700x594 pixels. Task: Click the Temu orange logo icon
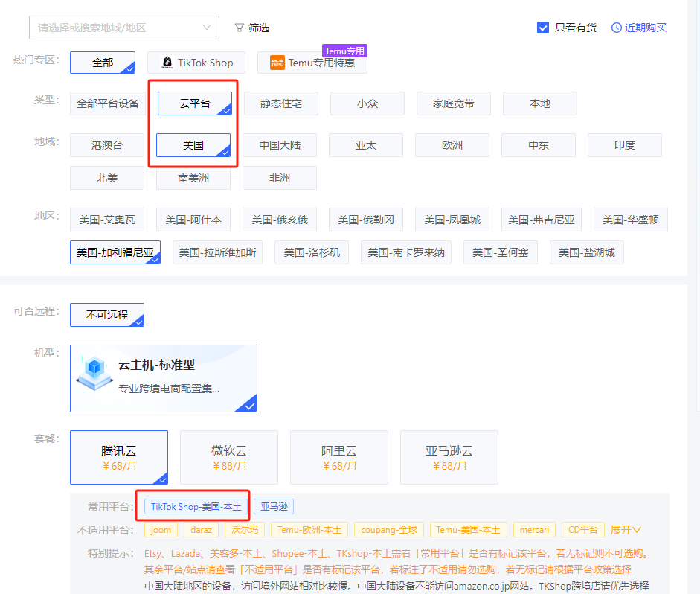[x=277, y=63]
